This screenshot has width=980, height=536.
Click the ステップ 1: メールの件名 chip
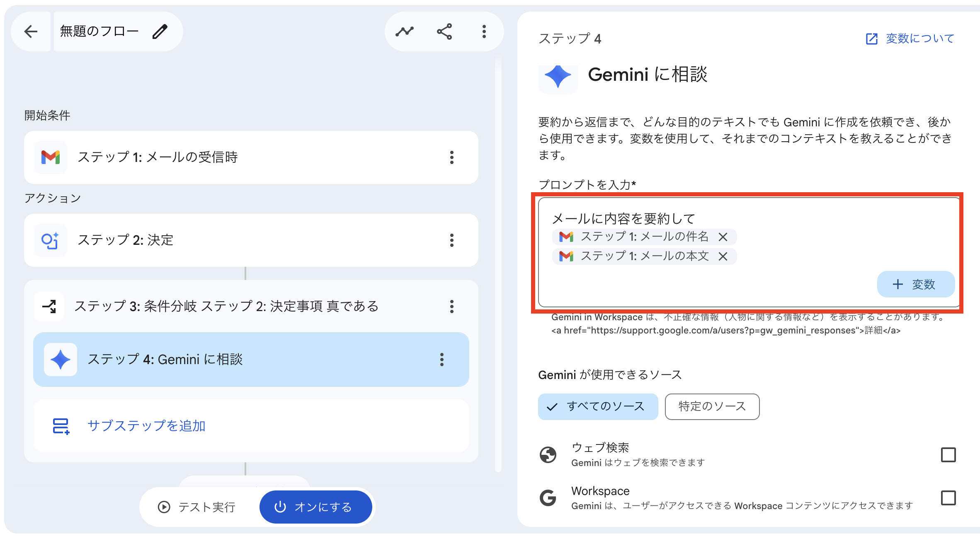click(x=644, y=237)
